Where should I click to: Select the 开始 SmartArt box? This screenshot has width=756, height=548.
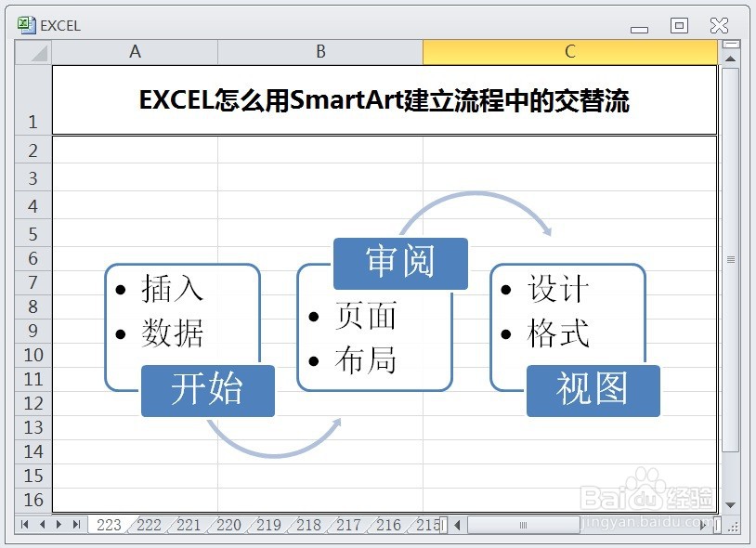click(208, 390)
